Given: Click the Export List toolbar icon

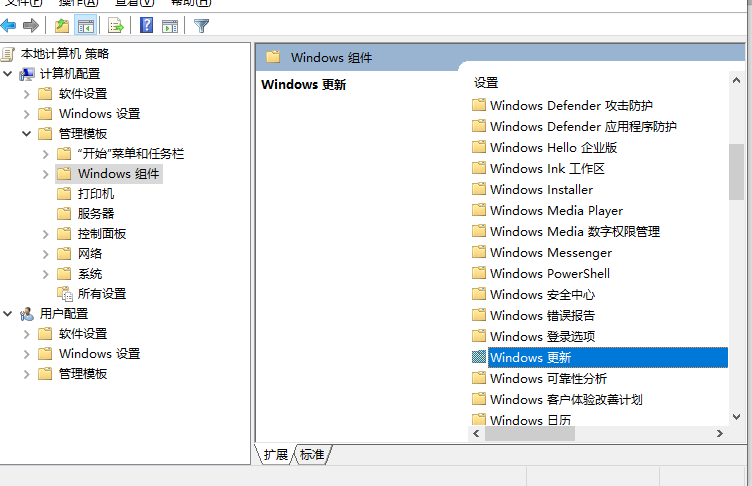Looking at the screenshot, I should (x=116, y=25).
